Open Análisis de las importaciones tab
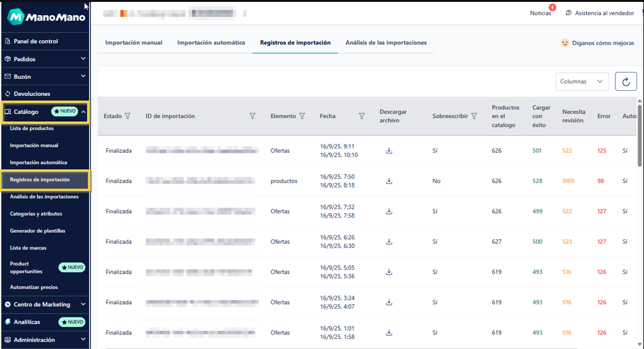This screenshot has height=349, width=644. [386, 43]
